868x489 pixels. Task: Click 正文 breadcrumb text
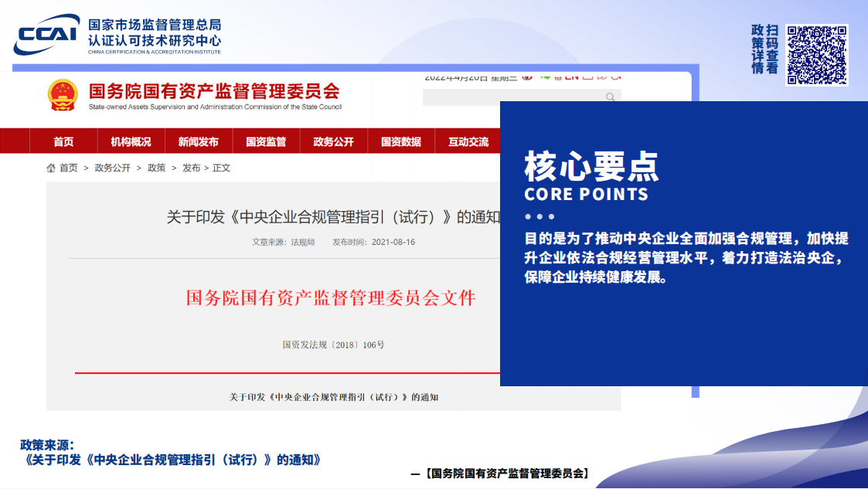click(221, 168)
